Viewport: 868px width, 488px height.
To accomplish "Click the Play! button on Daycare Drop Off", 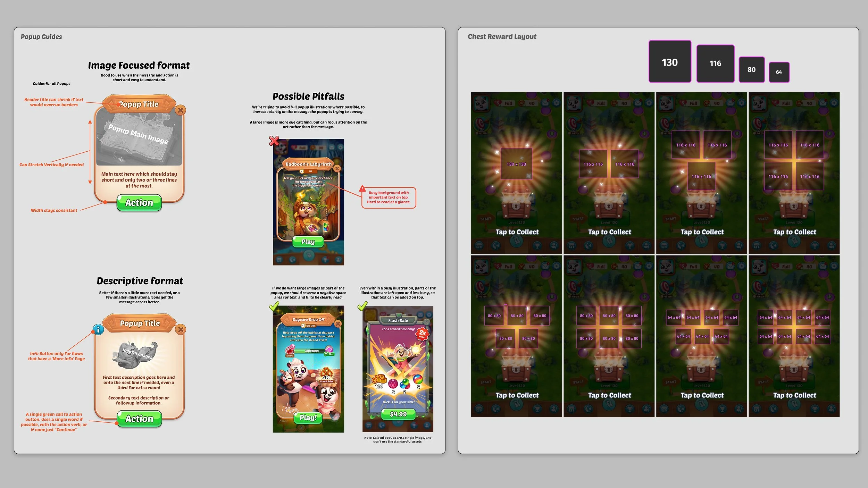I will (308, 418).
